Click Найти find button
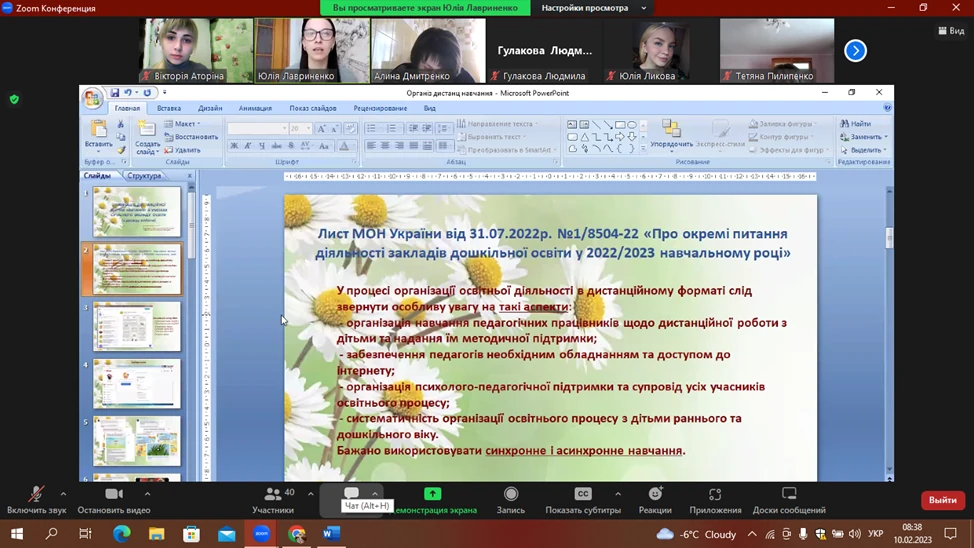This screenshot has width=974, height=548. (x=855, y=124)
